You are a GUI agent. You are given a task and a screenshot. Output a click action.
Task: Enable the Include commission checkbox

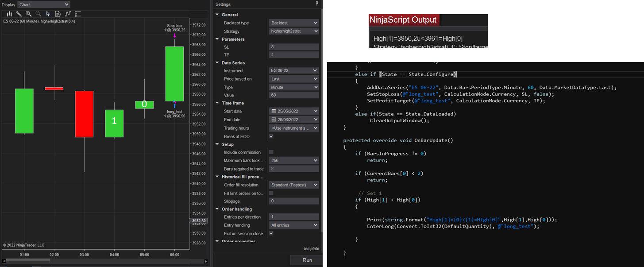coord(271,152)
